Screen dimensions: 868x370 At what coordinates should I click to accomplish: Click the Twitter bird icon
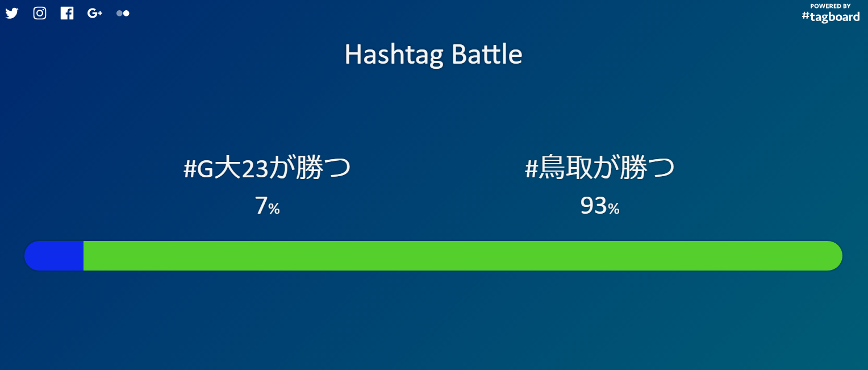(x=12, y=13)
